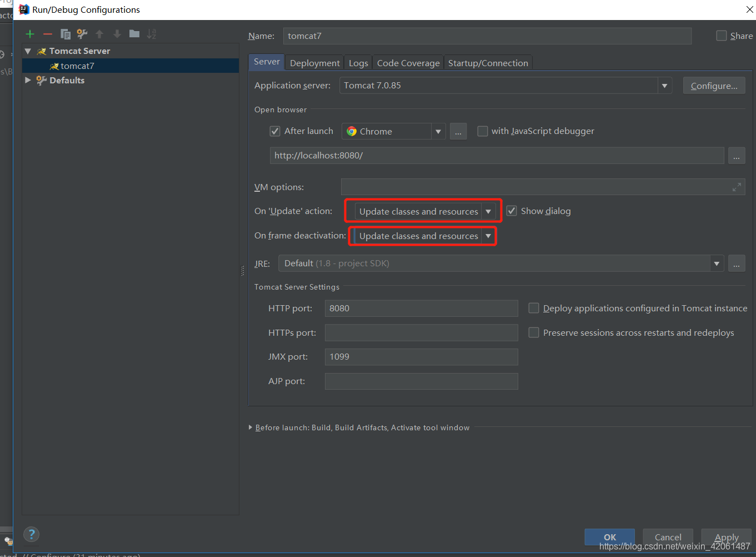Click the IntelliJ icon in the title bar

[x=24, y=9]
